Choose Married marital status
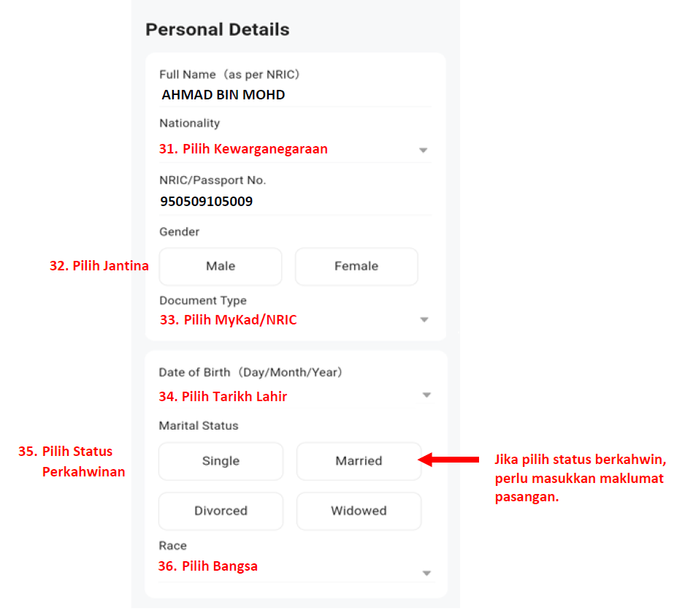 point(359,461)
